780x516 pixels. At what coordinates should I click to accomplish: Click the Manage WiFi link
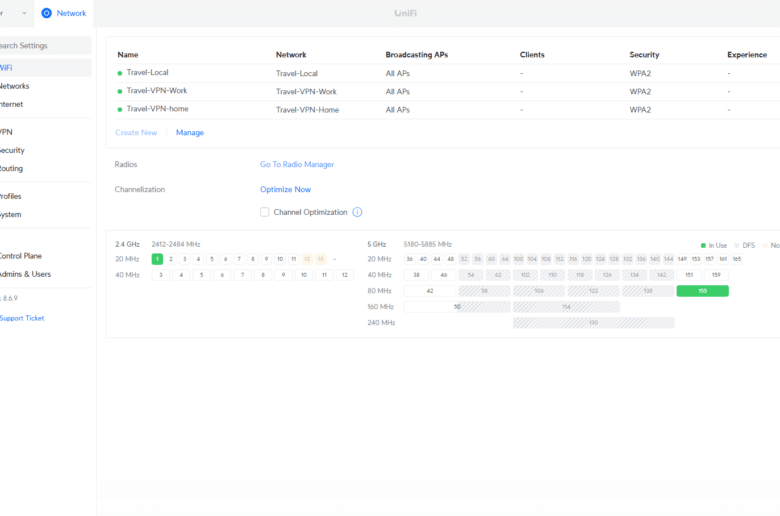coord(190,132)
